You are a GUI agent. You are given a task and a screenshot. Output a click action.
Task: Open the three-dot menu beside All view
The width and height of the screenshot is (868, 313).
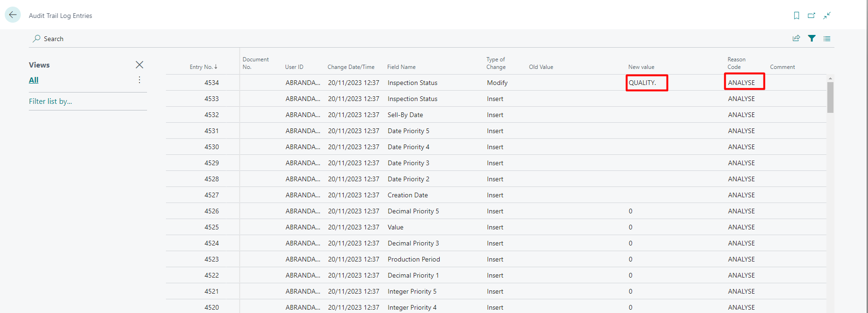click(139, 80)
